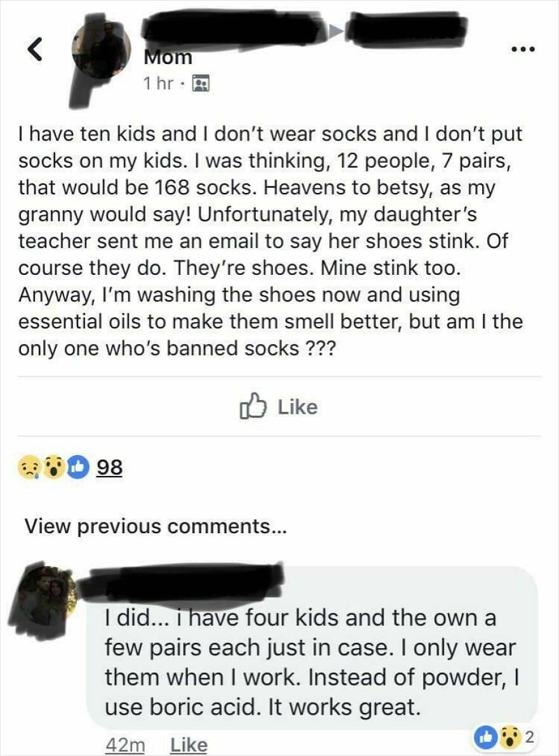Click the wow emoji beside the 98 count
Viewport: 559px width, 756px height.
[55, 468]
